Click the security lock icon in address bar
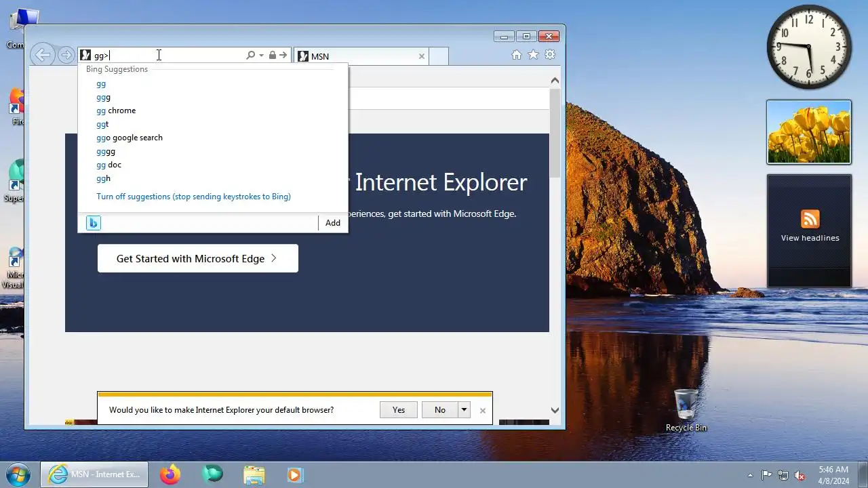 click(x=272, y=56)
